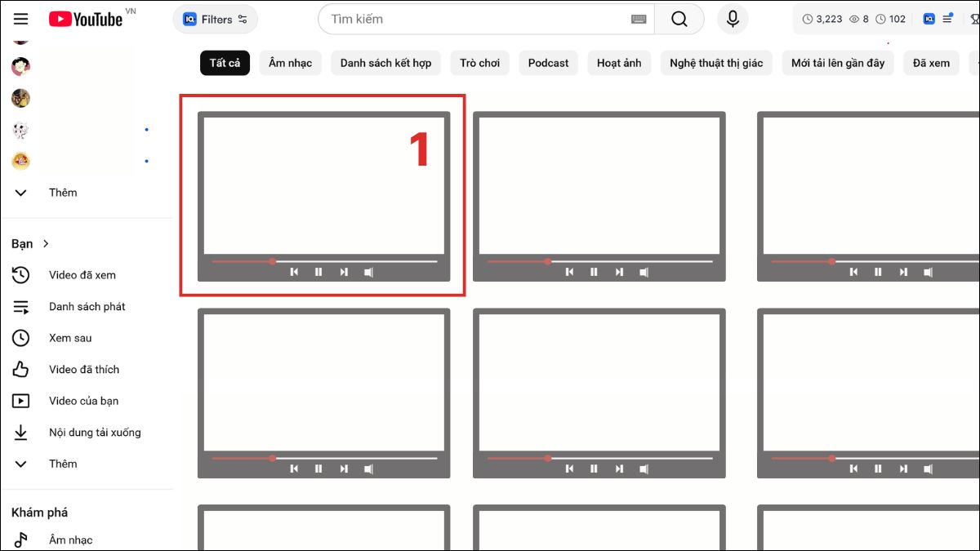Select the Hoạt ảnh chip
Screen dimensions: 980x551
pos(619,63)
